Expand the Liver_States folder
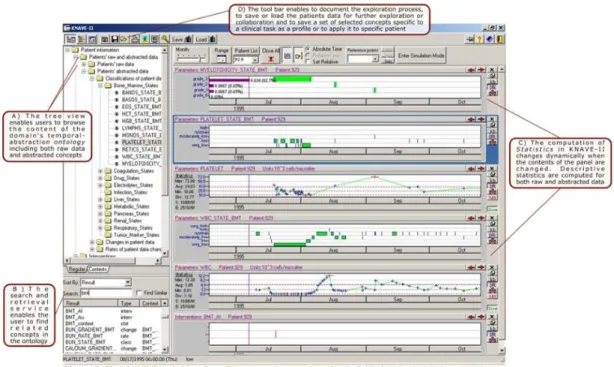Image resolution: width=614 pixels, height=367 pixels. [x=100, y=199]
